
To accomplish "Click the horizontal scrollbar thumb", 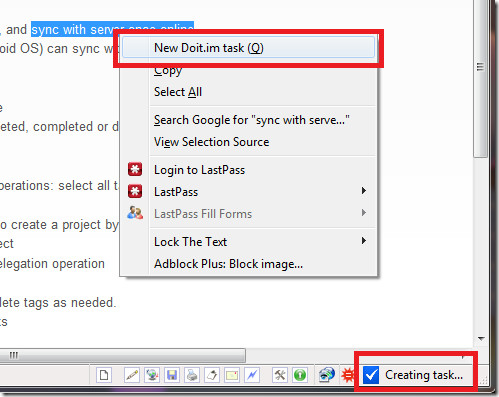I will click(123, 355).
